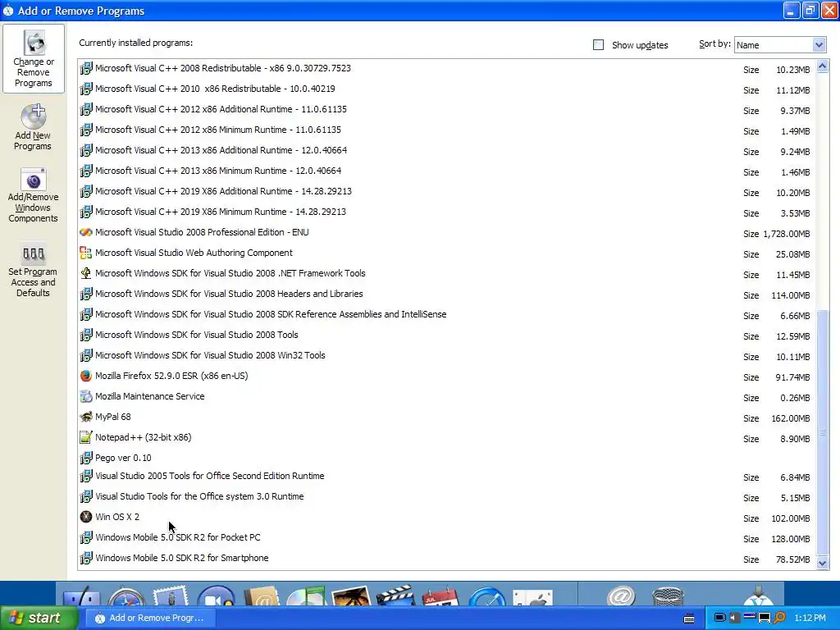
Task: Open the System Preferences dock icon
Action: [x=532, y=597]
